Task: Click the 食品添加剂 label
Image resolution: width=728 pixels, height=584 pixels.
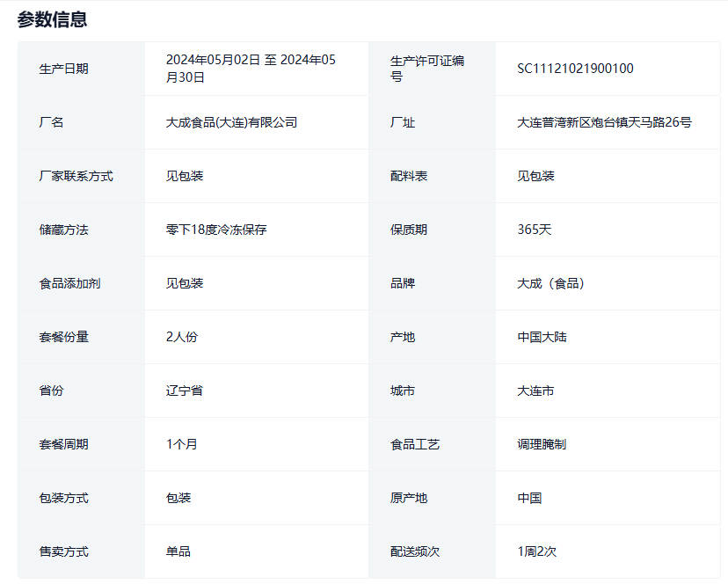Action: [x=70, y=283]
